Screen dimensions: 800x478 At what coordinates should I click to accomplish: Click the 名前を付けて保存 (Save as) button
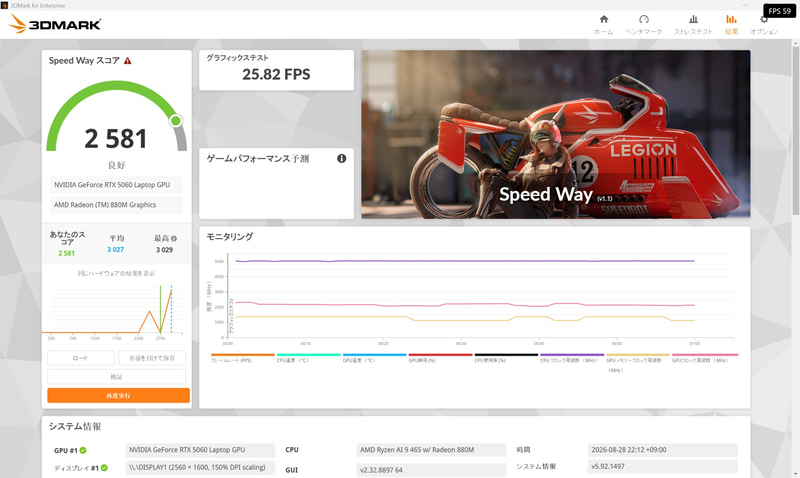[152, 358]
